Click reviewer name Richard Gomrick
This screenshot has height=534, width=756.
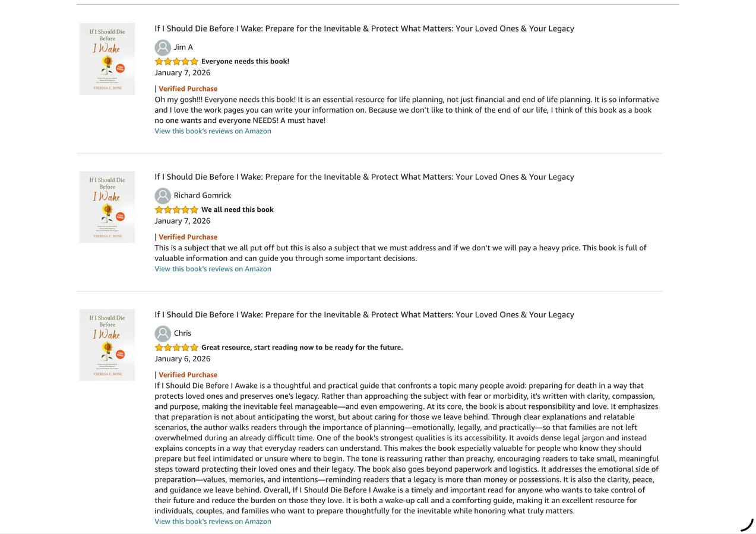[x=202, y=196]
